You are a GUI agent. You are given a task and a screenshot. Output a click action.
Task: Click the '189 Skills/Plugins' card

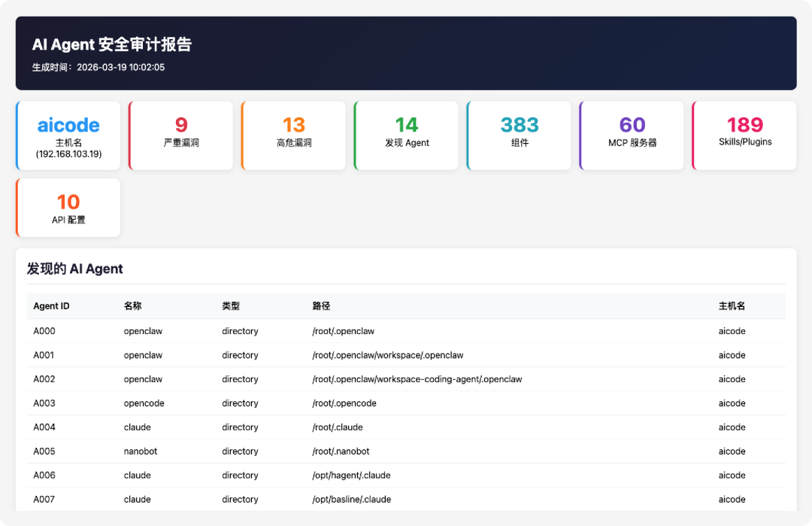(744, 135)
